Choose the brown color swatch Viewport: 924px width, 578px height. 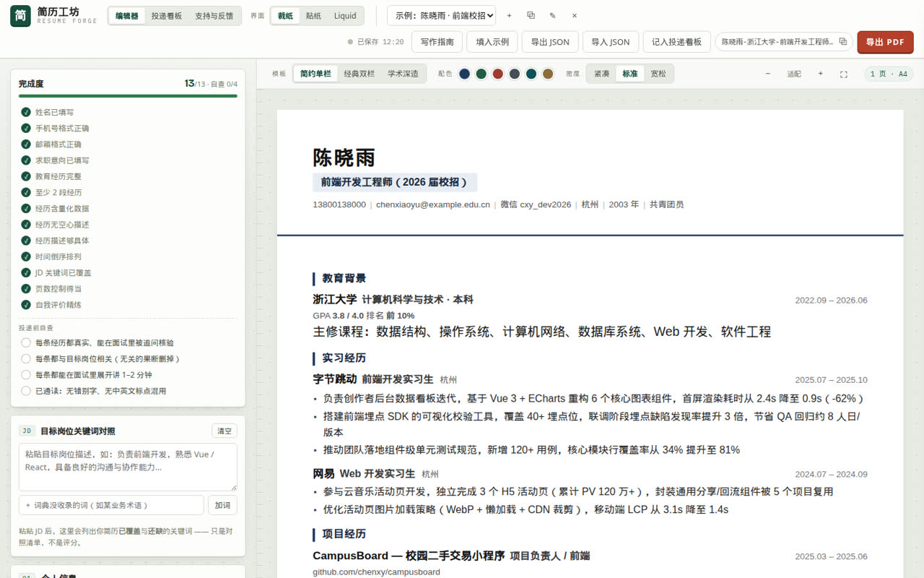pos(548,74)
